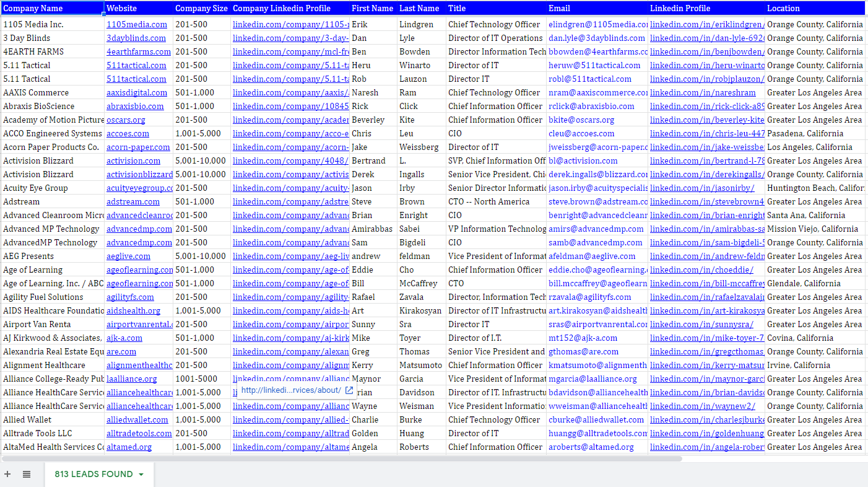Open the 1105media.com website link
The height and width of the screenshot is (487, 868).
(137, 25)
